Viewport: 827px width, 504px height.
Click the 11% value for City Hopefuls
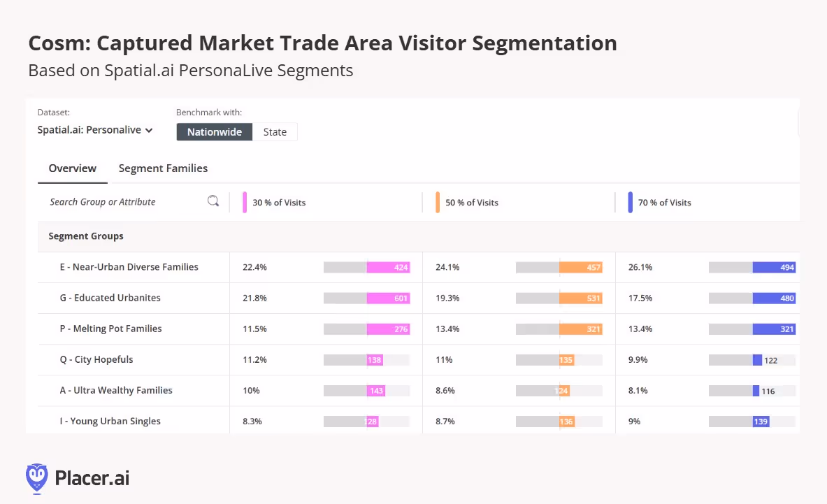(x=444, y=359)
